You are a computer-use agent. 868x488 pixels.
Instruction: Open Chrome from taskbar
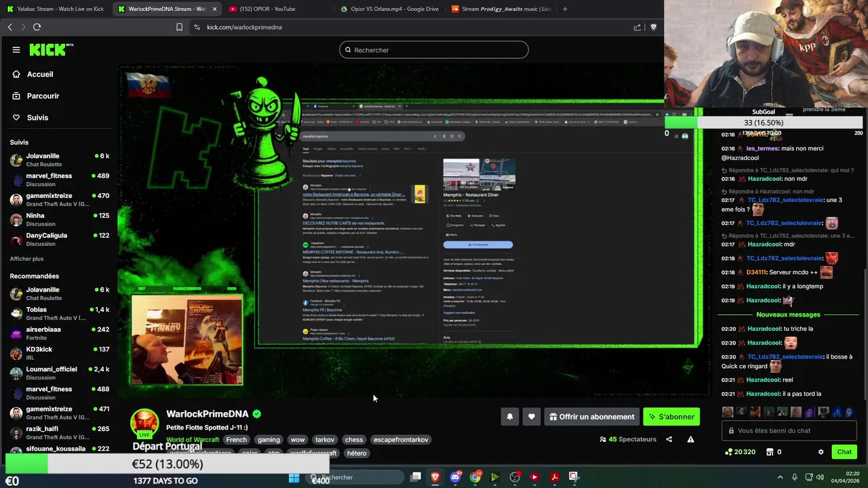475,477
